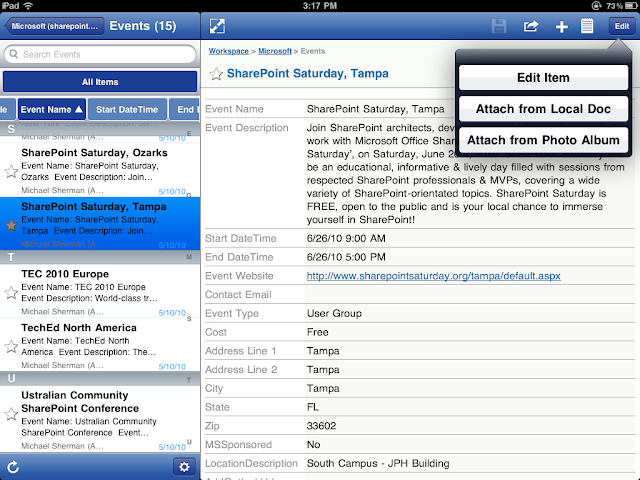Click the save floppy disk icon
This screenshot has width=640, height=480.
click(x=499, y=26)
